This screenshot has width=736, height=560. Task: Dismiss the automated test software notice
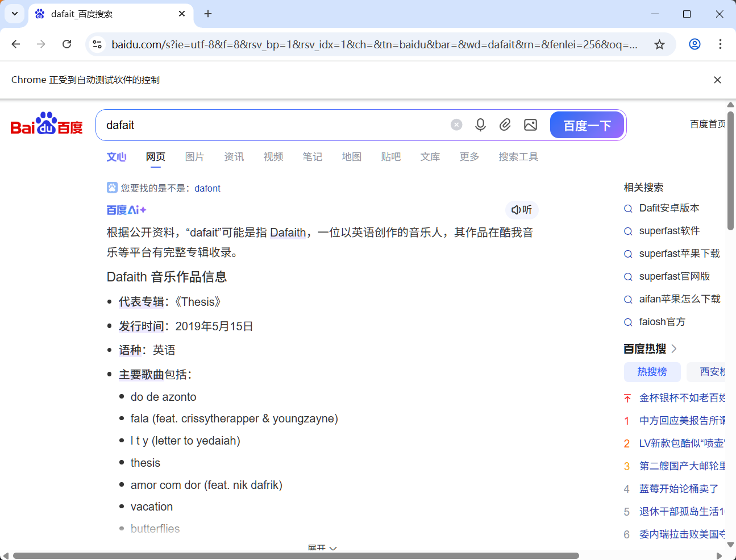click(717, 80)
